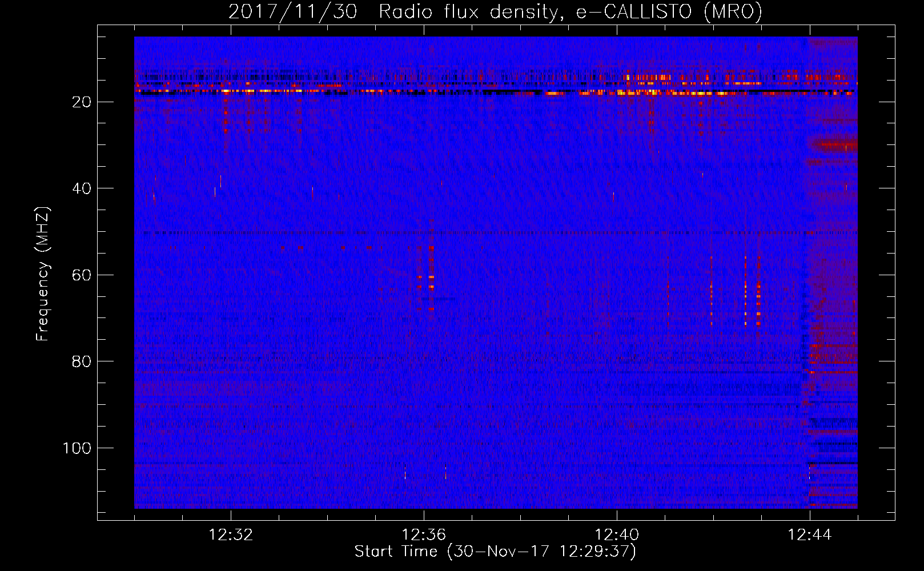924x571 pixels.
Task: Click the 12:40 time tick label
Action: pos(617,535)
